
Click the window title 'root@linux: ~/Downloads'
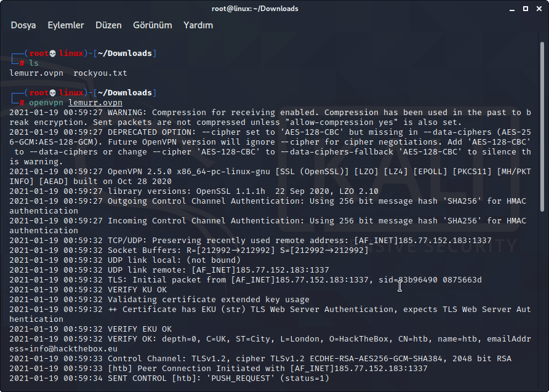[x=255, y=9]
